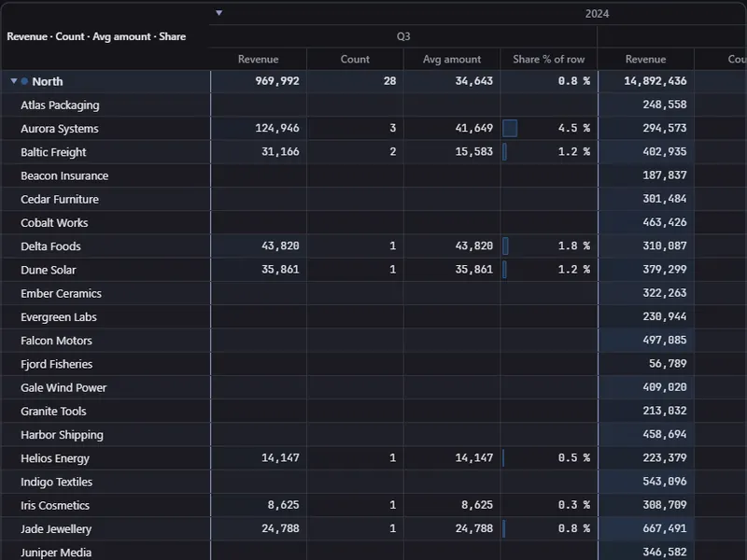Click the second Revenue column header
The width and height of the screenshot is (747, 560).
[645, 59]
